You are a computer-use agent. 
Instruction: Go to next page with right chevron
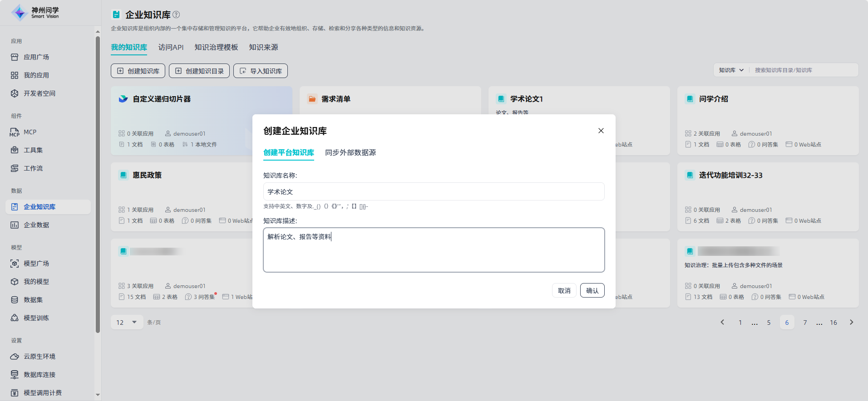(x=851, y=323)
